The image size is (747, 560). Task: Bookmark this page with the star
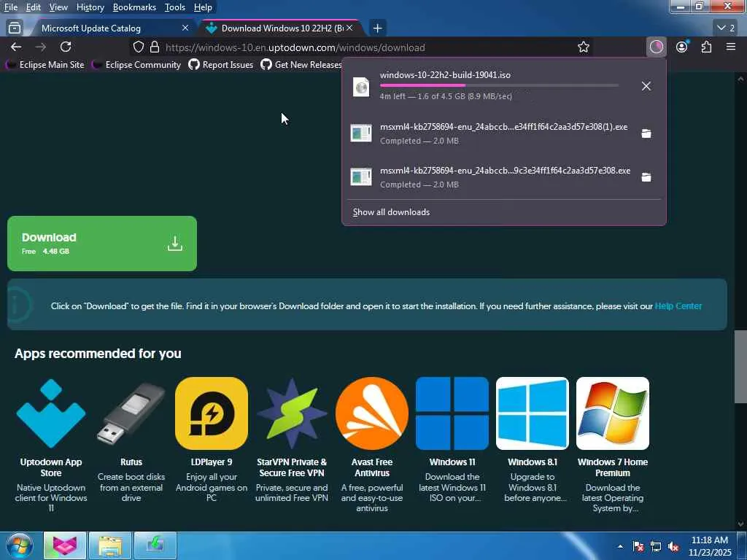pos(583,47)
